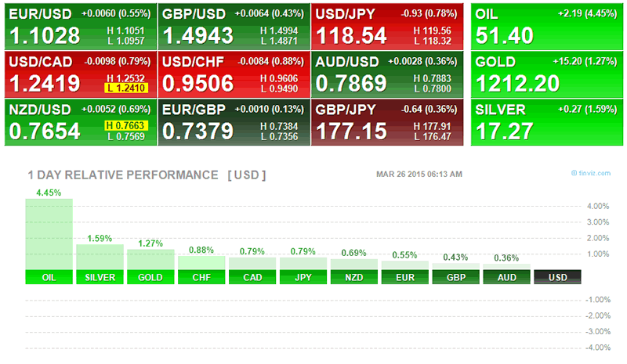The height and width of the screenshot is (364, 627).
Task: Open the NZD/USD quote tile
Action: (78, 122)
